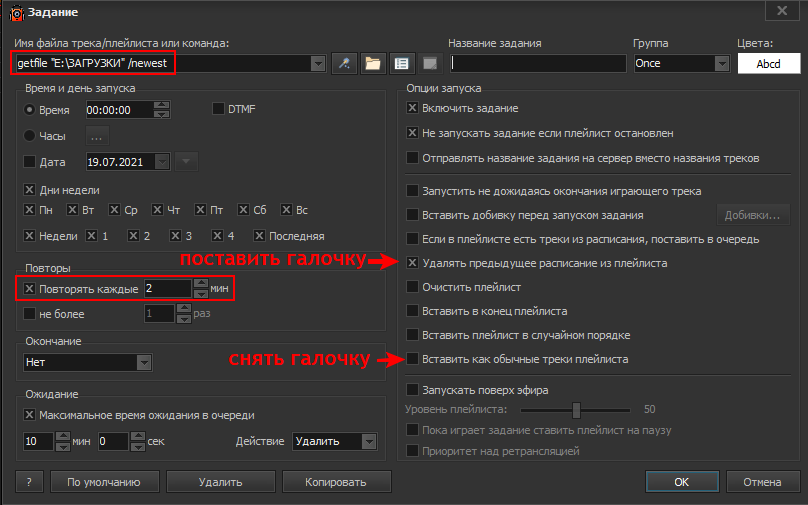This screenshot has height=505, width=808.
Task: Check 'Очистить плейлист' option
Action: coord(412,287)
